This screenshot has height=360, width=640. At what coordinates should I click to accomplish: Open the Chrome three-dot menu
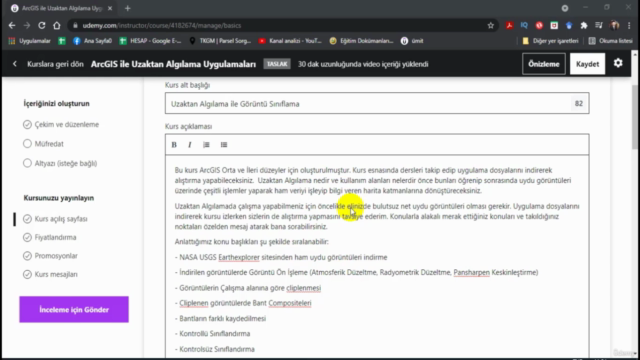pyautogui.click(x=629, y=25)
